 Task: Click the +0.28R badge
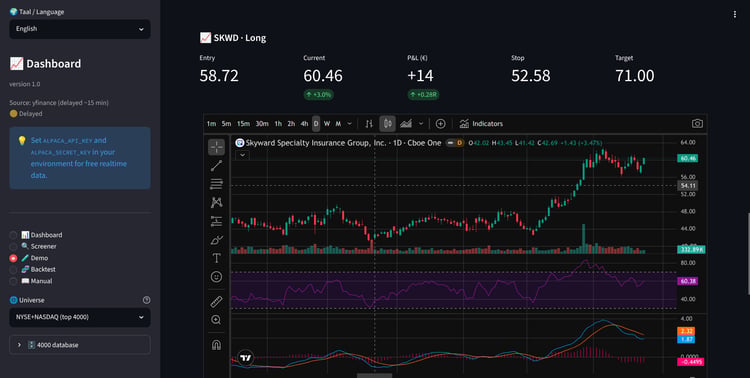click(x=423, y=95)
